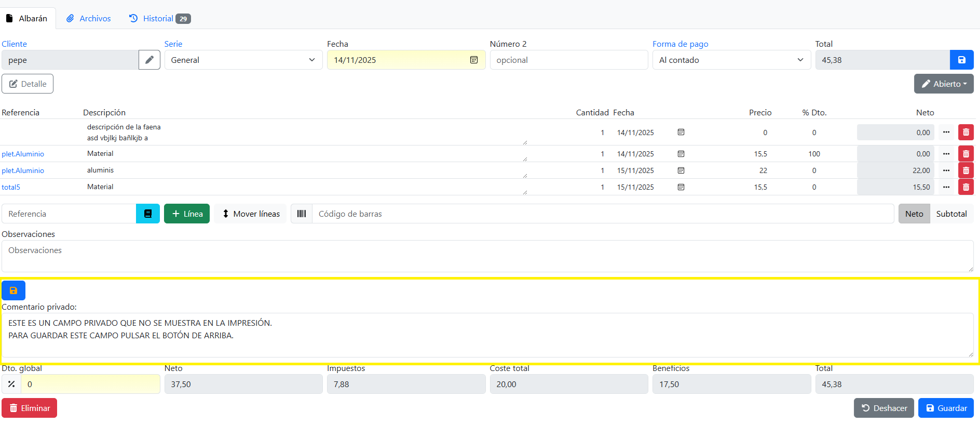Image resolution: width=980 pixels, height=424 pixels.
Task: Click the red Eliminar button
Action: coord(30,408)
